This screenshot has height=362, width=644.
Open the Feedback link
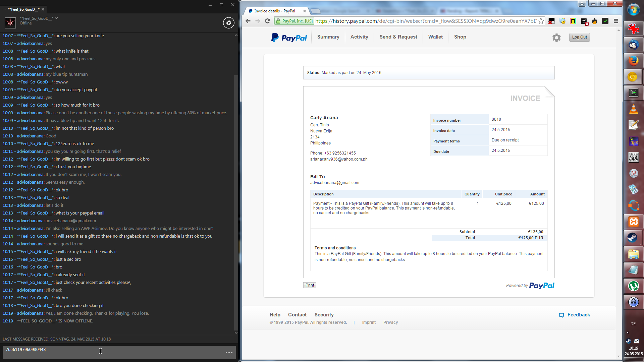coord(578,315)
